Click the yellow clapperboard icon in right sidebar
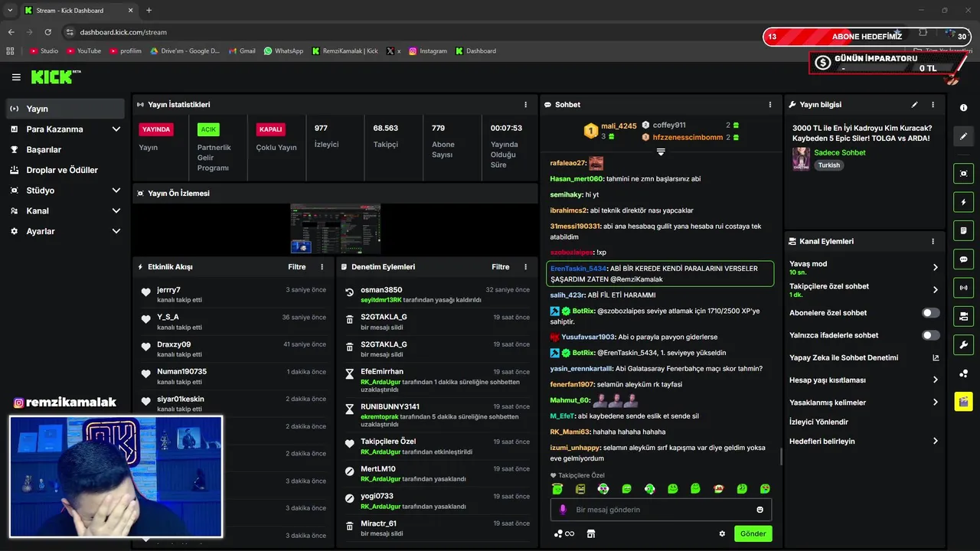This screenshot has height=551, width=980. click(963, 401)
